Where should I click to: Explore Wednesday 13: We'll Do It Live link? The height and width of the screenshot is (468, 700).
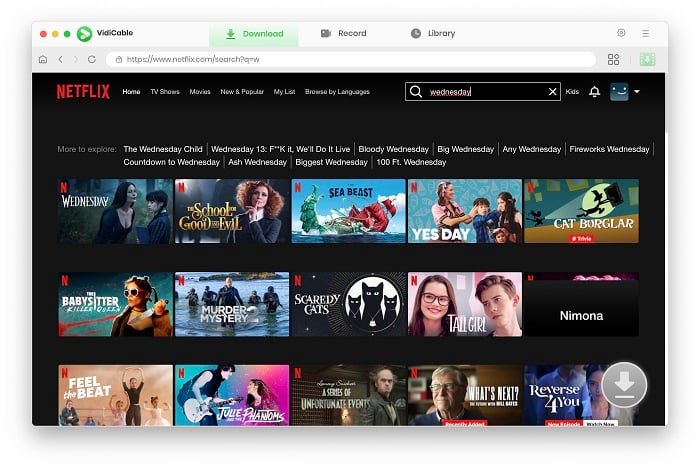pyautogui.click(x=280, y=149)
